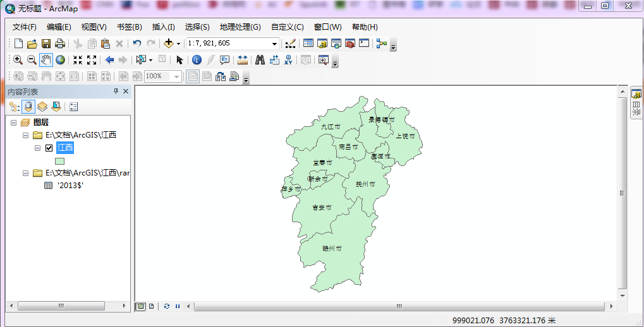The image size is (644, 327).
Task: Click the Print icon
Action: pos(60,44)
